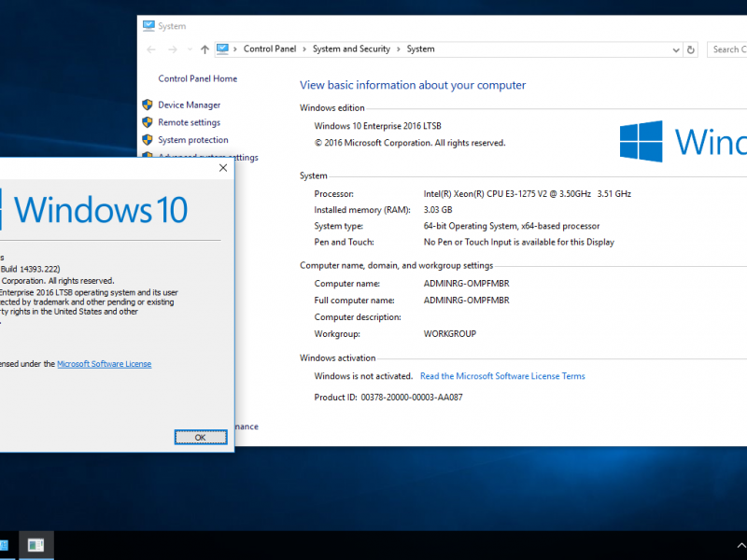
Task: Click the "System type:" label
Action: click(339, 226)
